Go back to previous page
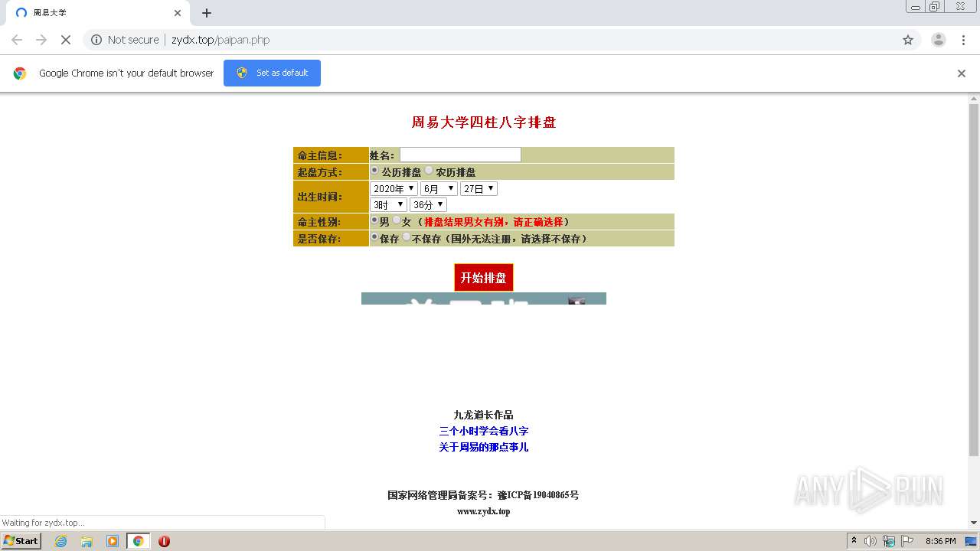The width and height of the screenshot is (980, 551). [x=17, y=40]
